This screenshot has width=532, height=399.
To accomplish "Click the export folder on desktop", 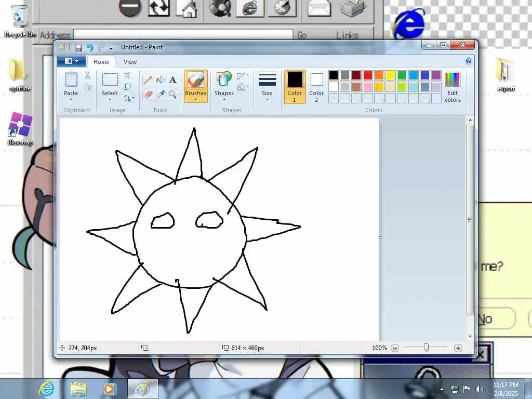I will (x=506, y=75).
